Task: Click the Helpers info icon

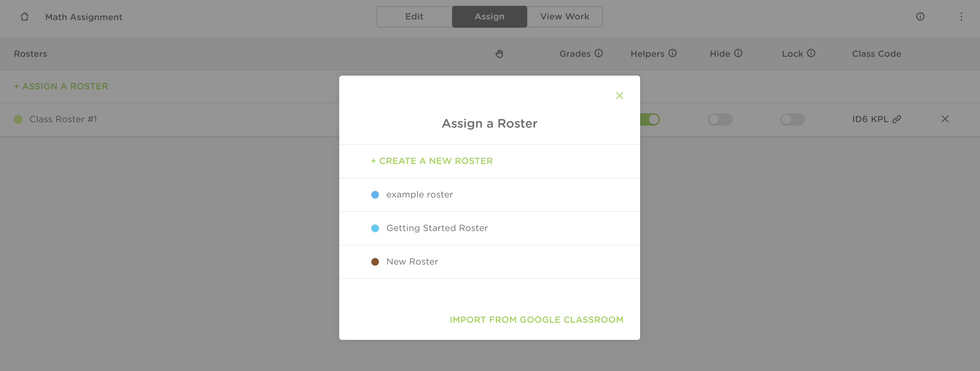Action: [672, 53]
